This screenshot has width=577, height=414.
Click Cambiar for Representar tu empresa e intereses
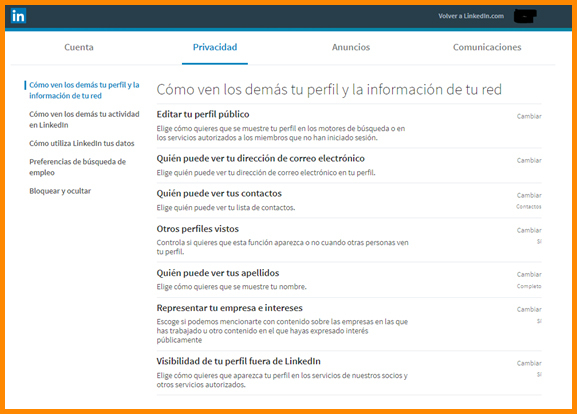click(529, 309)
